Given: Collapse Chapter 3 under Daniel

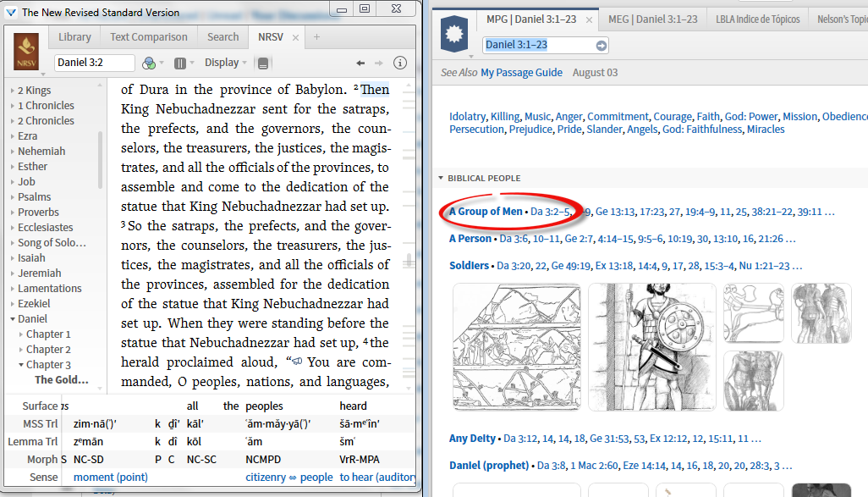Looking at the screenshot, I should (21, 365).
